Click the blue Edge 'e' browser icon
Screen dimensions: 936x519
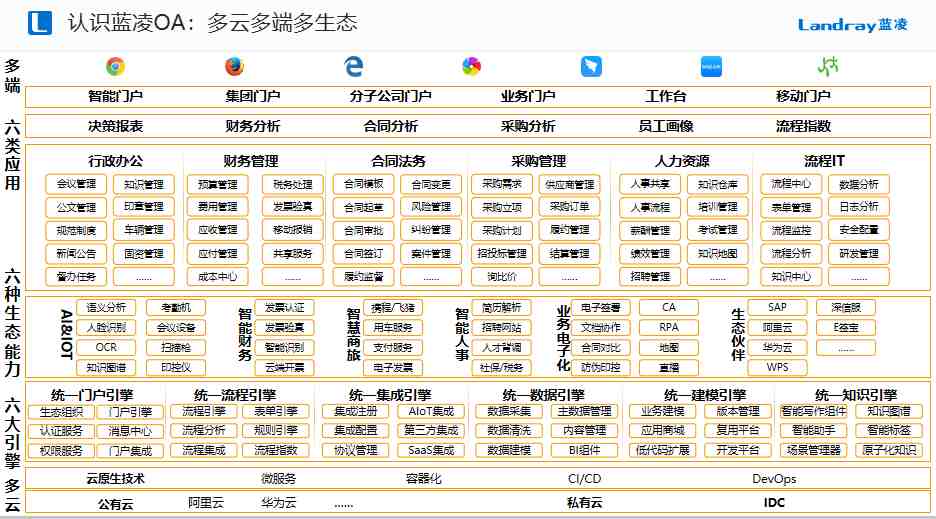(353, 66)
